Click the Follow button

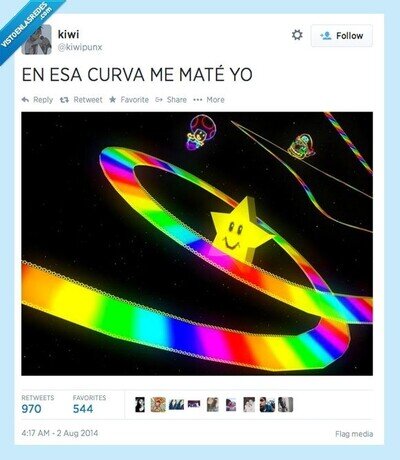point(342,36)
